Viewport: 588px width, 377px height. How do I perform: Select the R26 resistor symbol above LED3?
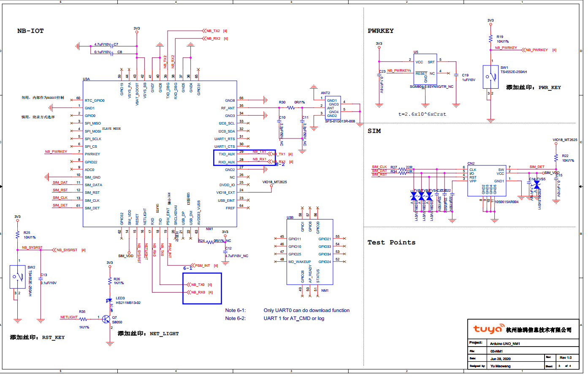tap(110, 281)
